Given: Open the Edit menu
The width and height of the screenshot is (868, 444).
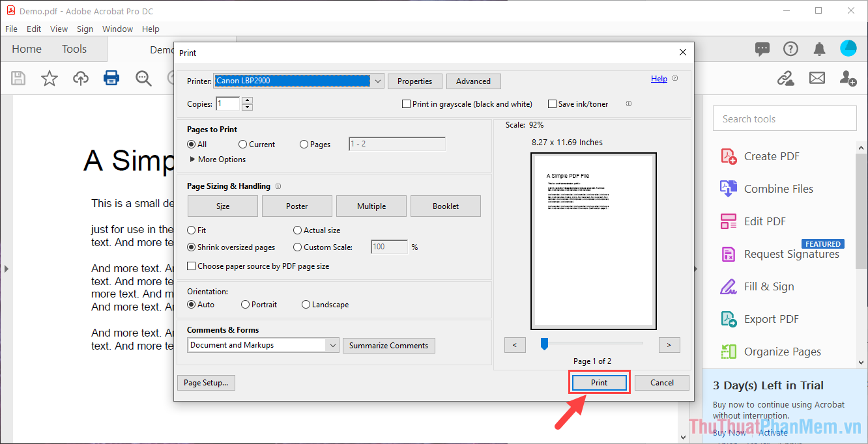Looking at the screenshot, I should pos(34,29).
